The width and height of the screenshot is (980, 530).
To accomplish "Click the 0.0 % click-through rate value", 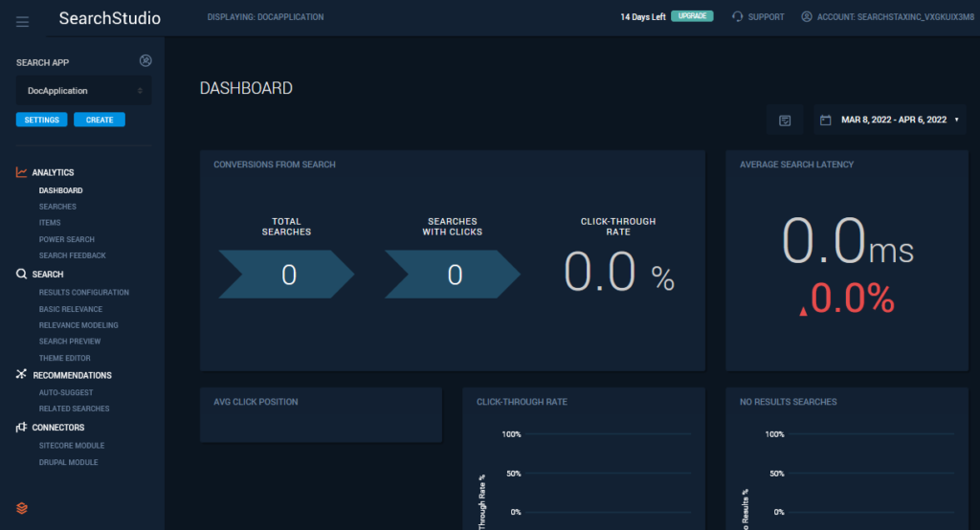I will pos(619,273).
